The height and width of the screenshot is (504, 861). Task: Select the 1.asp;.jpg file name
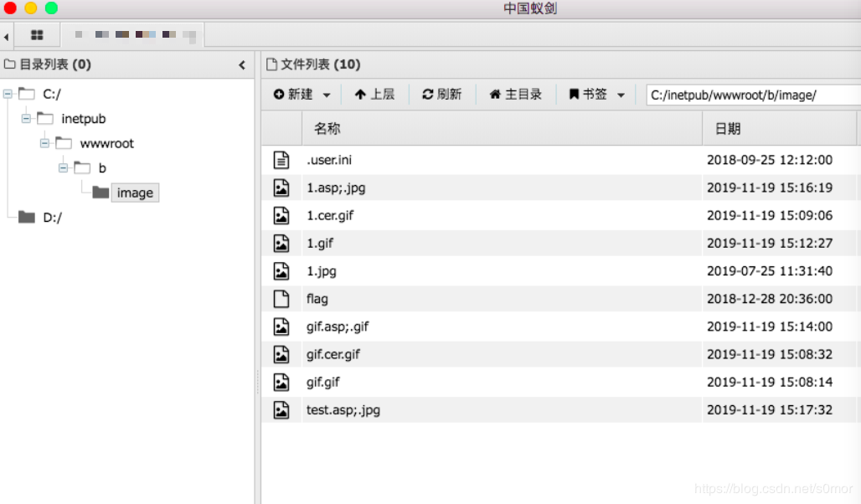[336, 188]
